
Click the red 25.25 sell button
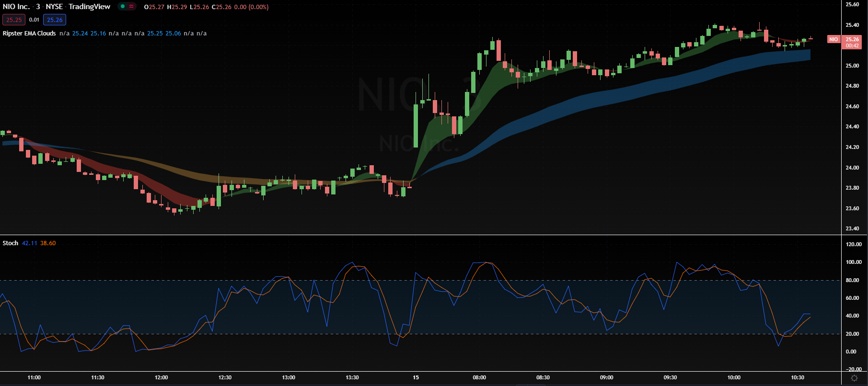point(14,20)
